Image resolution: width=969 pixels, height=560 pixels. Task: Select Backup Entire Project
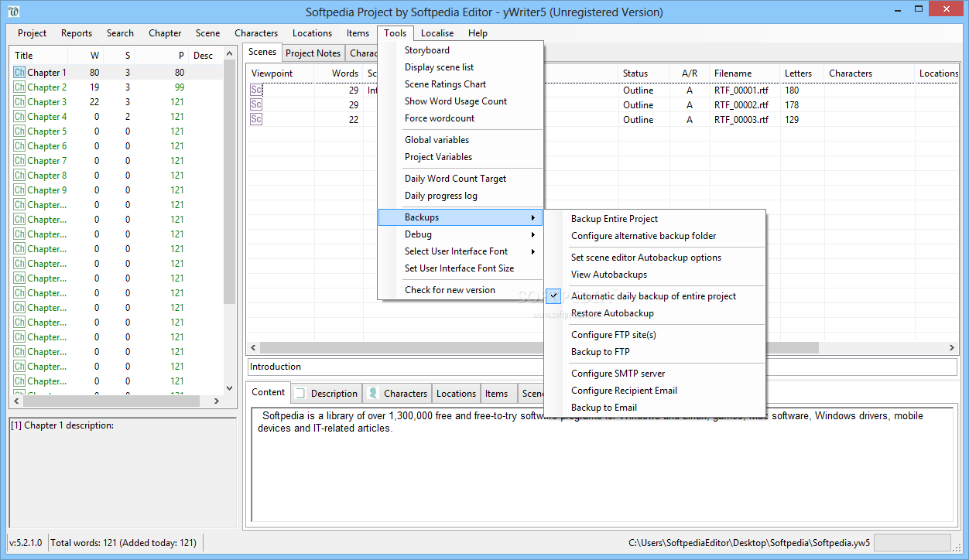click(655, 219)
